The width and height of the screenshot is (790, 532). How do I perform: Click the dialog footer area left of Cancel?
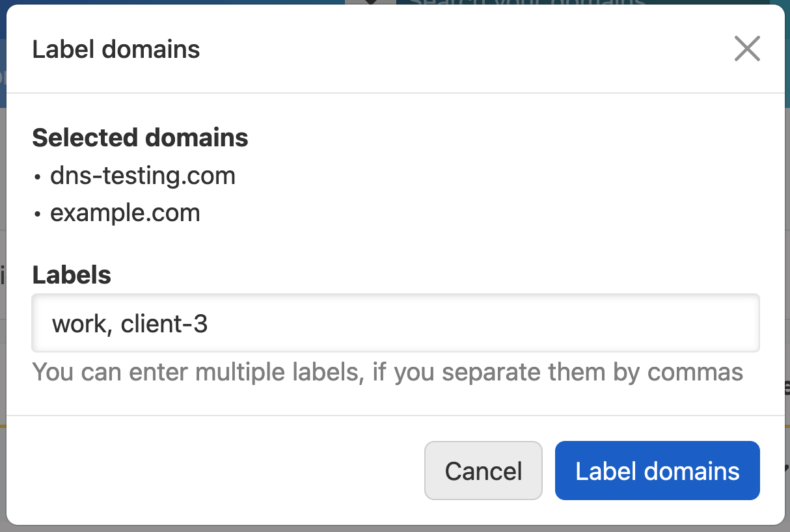coord(215,471)
